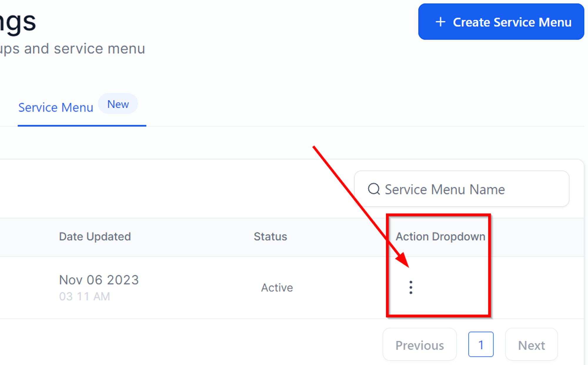Screen dimensions: 588x365
Task: Select page 1 in the pagination
Action: 481,344
